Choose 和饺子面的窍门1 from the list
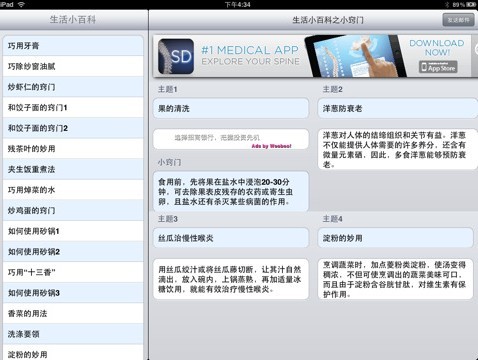Viewport: 478px width, 360px height. click(73, 108)
